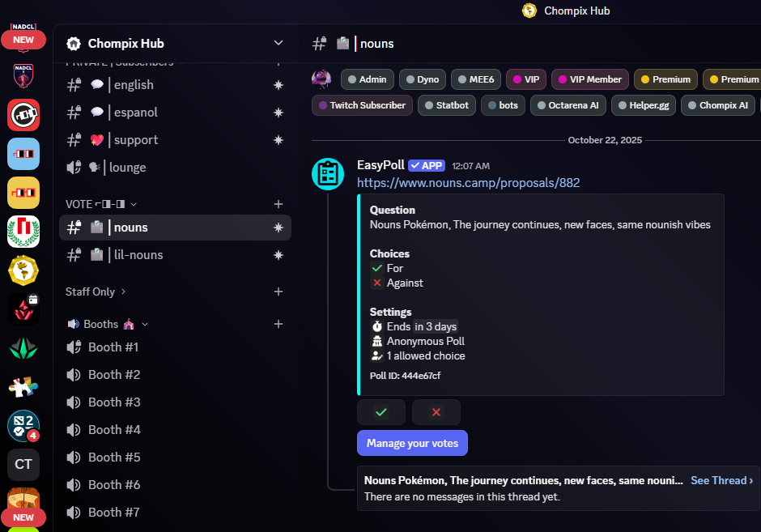
Task: Open the gold globe hexagon server icon
Action: click(23, 270)
